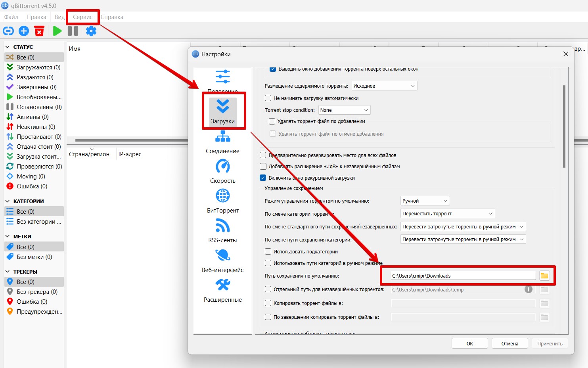Open По смене пути сохранения категории dropdown

463,239
